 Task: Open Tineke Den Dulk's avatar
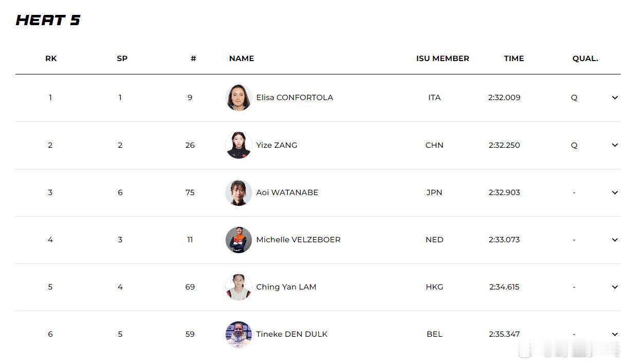(238, 334)
